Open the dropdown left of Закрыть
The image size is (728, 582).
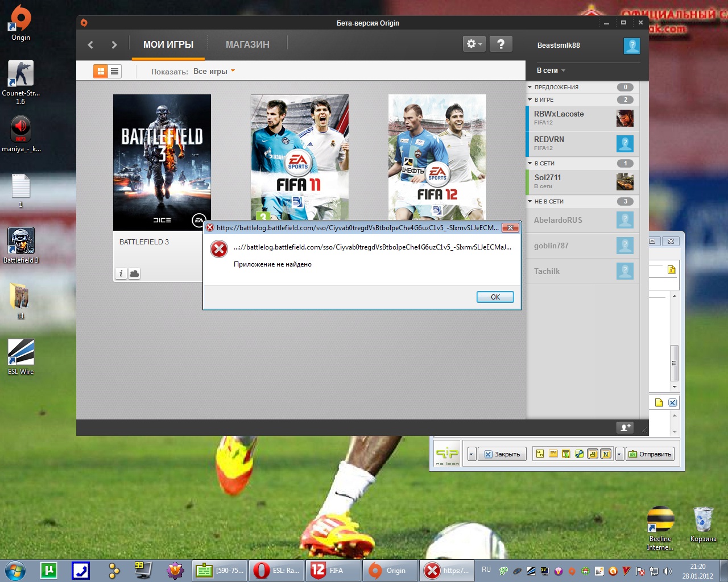pos(471,454)
